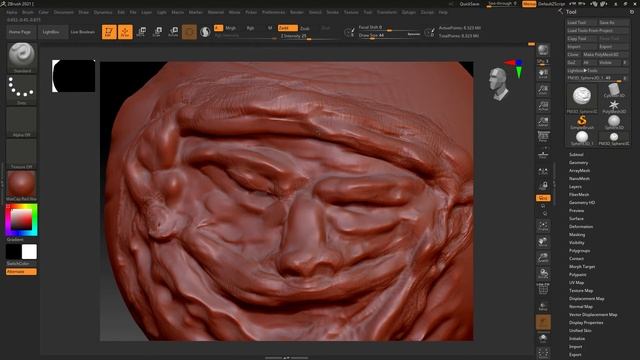
Task: Click the refresh icon in the Tool palette header
Action: [x=632, y=12]
